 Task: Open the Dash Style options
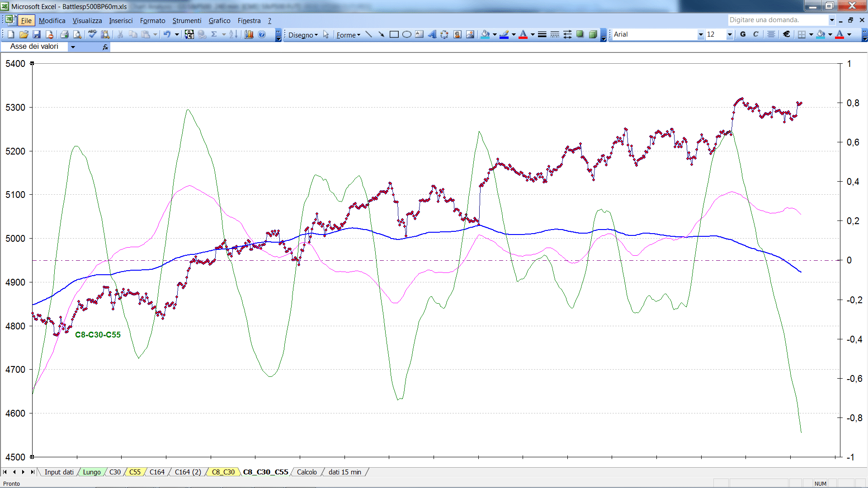click(555, 34)
